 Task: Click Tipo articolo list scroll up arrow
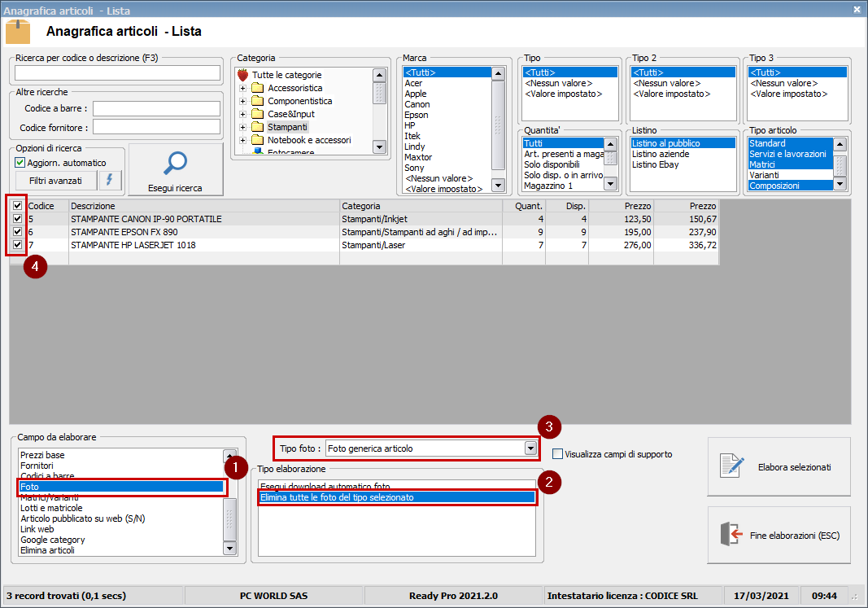click(840, 144)
